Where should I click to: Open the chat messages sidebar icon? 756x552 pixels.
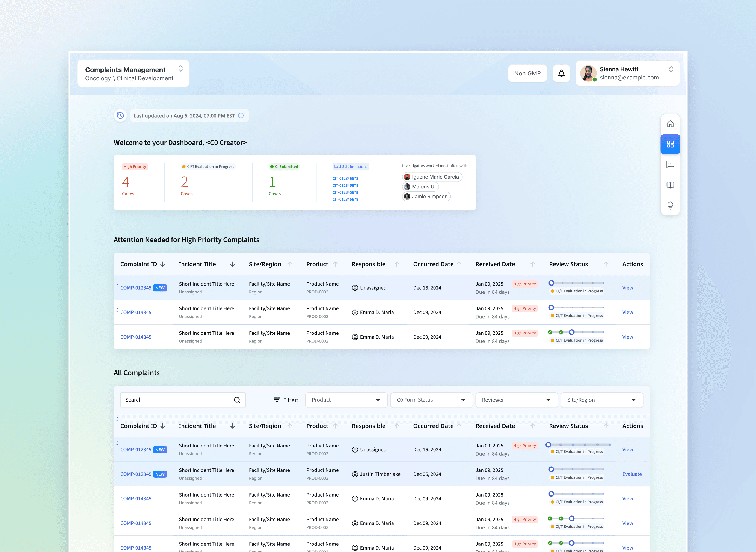pos(670,164)
